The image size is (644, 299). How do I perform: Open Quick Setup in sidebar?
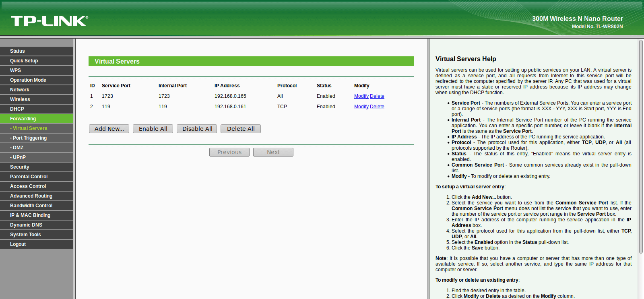(37, 61)
